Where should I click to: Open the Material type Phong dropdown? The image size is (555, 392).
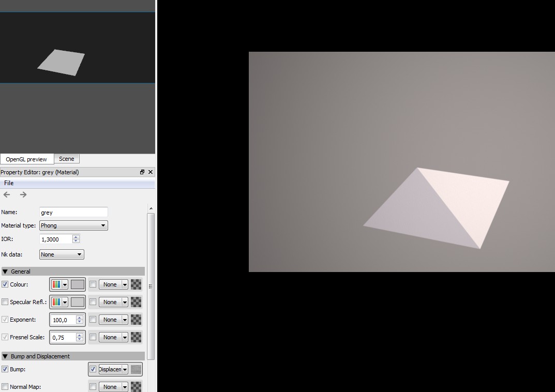[x=73, y=225]
